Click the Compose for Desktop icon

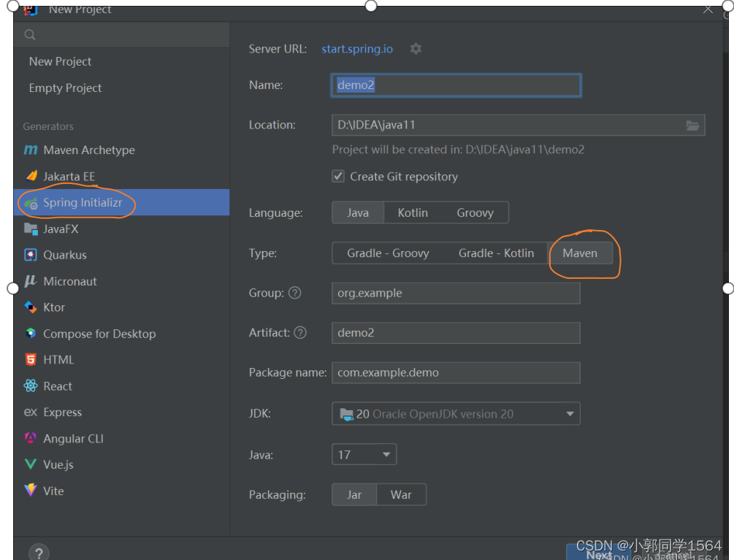point(31,333)
